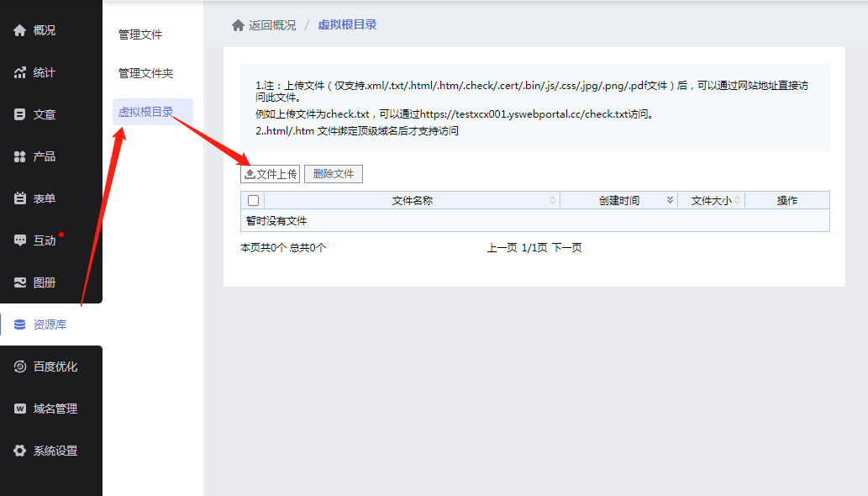Click the 1/1页 page indicator
The height and width of the screenshot is (496, 868).
pos(534,247)
